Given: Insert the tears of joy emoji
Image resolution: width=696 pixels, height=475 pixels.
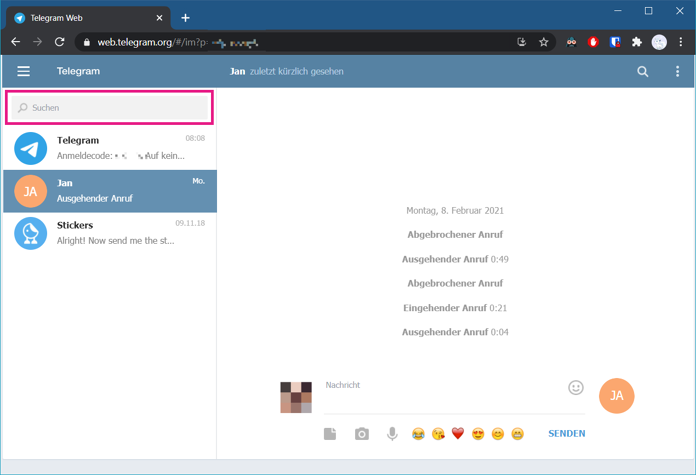Looking at the screenshot, I should tap(418, 434).
